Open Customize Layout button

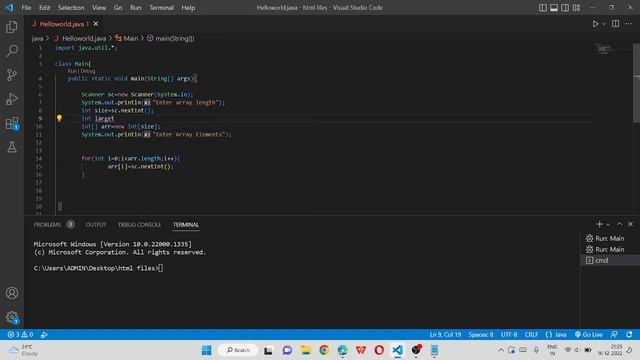coord(576,8)
